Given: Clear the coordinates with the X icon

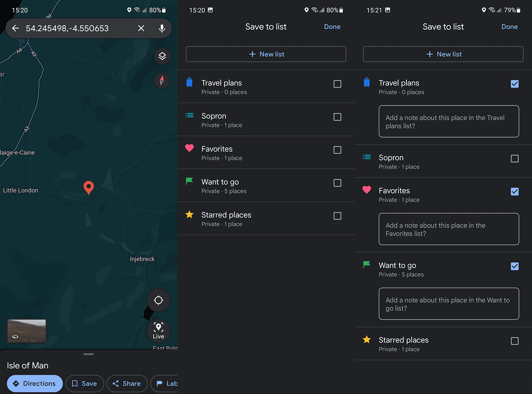Looking at the screenshot, I should (x=141, y=28).
